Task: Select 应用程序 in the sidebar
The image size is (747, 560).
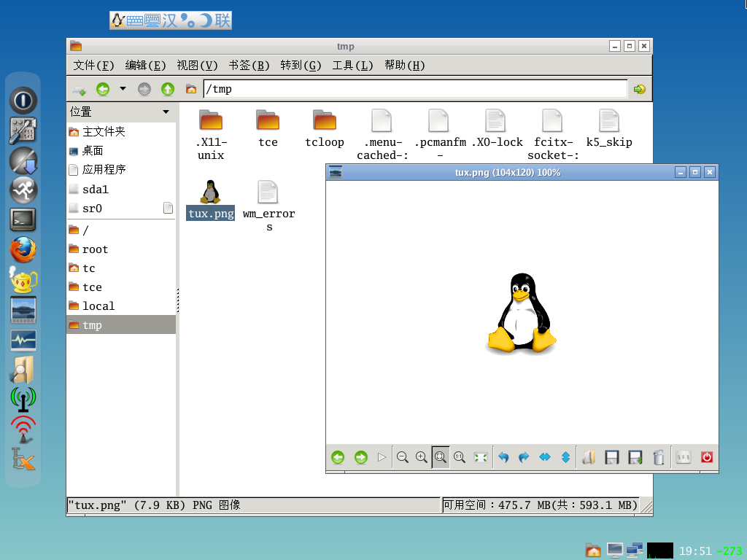Action: 121,170
